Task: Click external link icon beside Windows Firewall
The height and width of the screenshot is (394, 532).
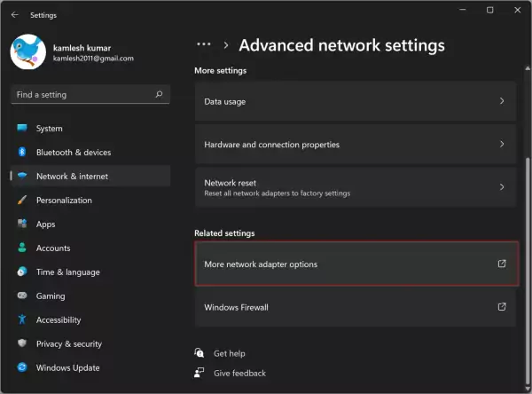Action: [x=502, y=307]
